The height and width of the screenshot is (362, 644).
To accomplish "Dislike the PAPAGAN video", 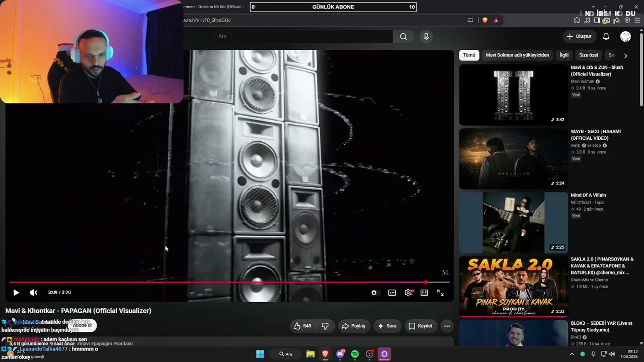I will (x=325, y=326).
